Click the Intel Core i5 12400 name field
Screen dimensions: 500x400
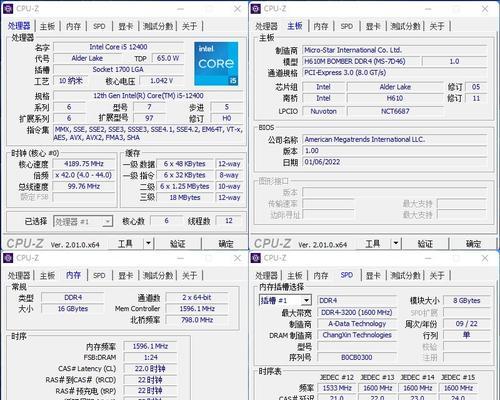pos(118,47)
